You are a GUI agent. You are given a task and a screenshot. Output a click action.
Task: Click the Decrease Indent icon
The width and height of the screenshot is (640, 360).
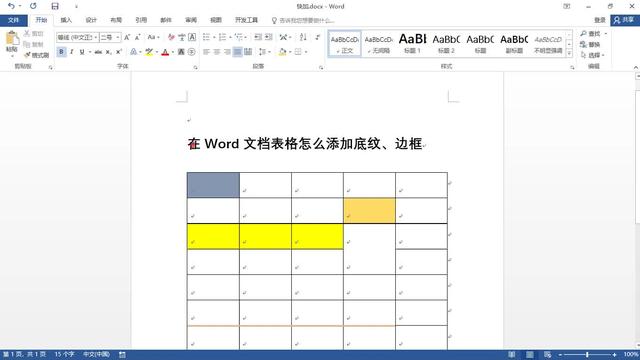point(258,37)
